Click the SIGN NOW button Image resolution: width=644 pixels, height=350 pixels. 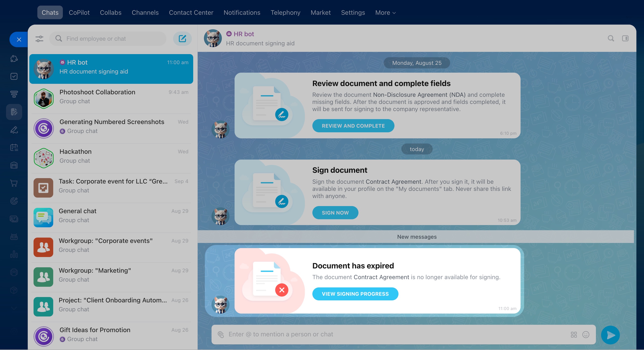pyautogui.click(x=335, y=213)
